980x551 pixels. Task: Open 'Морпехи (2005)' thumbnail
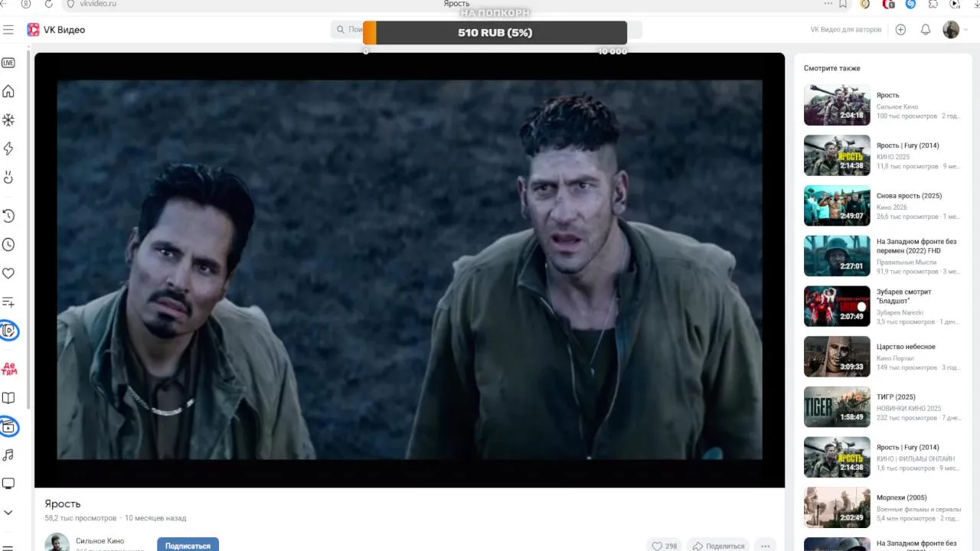tap(837, 507)
